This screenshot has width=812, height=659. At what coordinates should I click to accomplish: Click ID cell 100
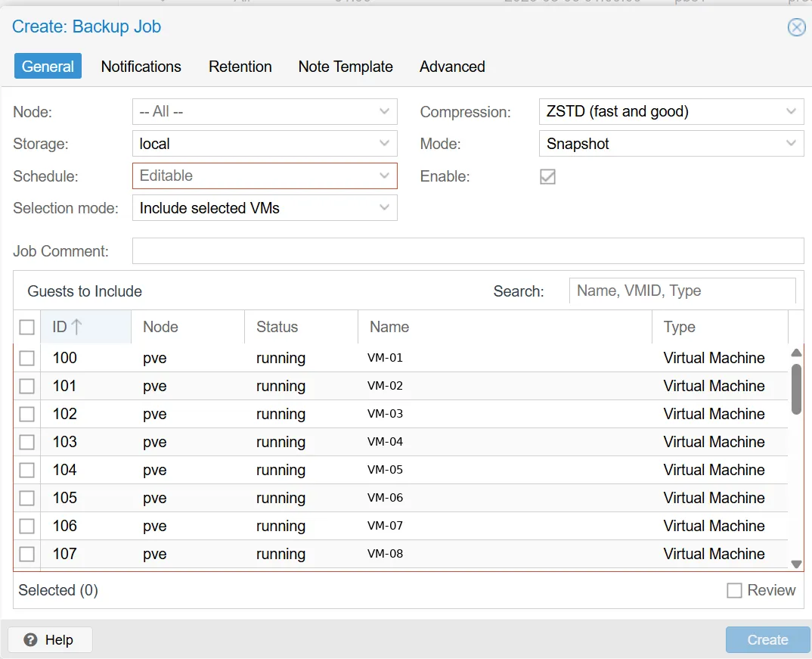click(65, 358)
